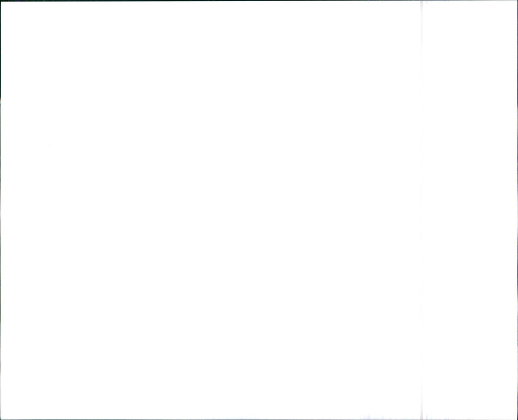Click the dark top border line
518x420 pixels.
tap(259, 1)
